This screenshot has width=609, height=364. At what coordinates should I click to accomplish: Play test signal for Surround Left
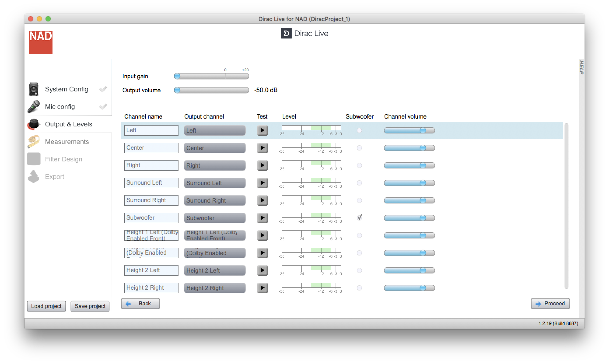(262, 183)
